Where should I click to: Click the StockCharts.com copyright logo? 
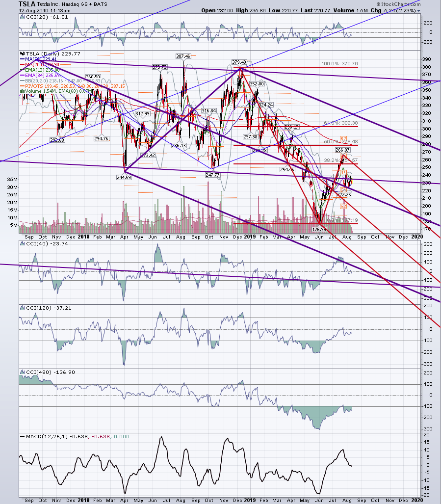pyautogui.click(x=398, y=4)
